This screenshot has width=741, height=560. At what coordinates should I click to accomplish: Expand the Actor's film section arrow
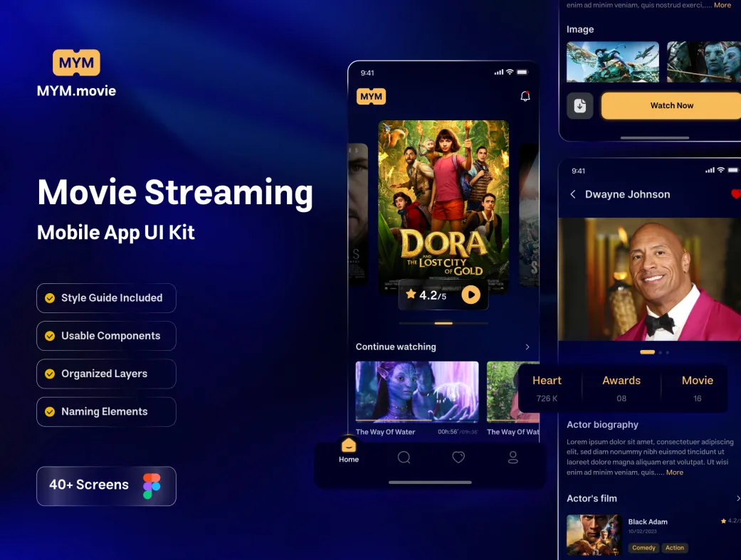coord(737,498)
